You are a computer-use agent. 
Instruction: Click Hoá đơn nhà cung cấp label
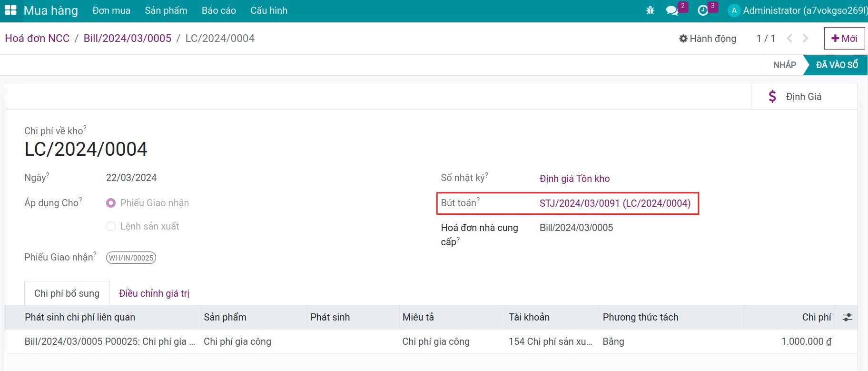480,235
